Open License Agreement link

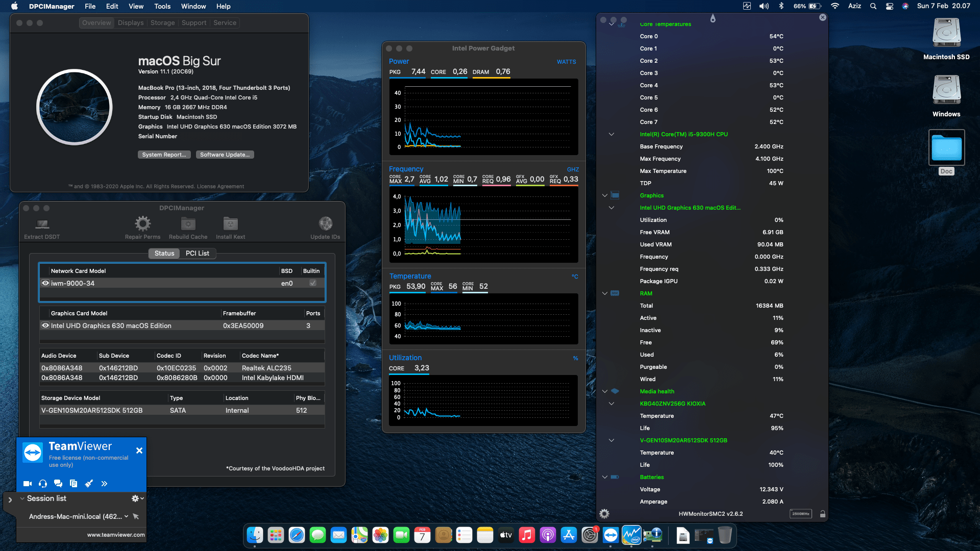point(220,186)
